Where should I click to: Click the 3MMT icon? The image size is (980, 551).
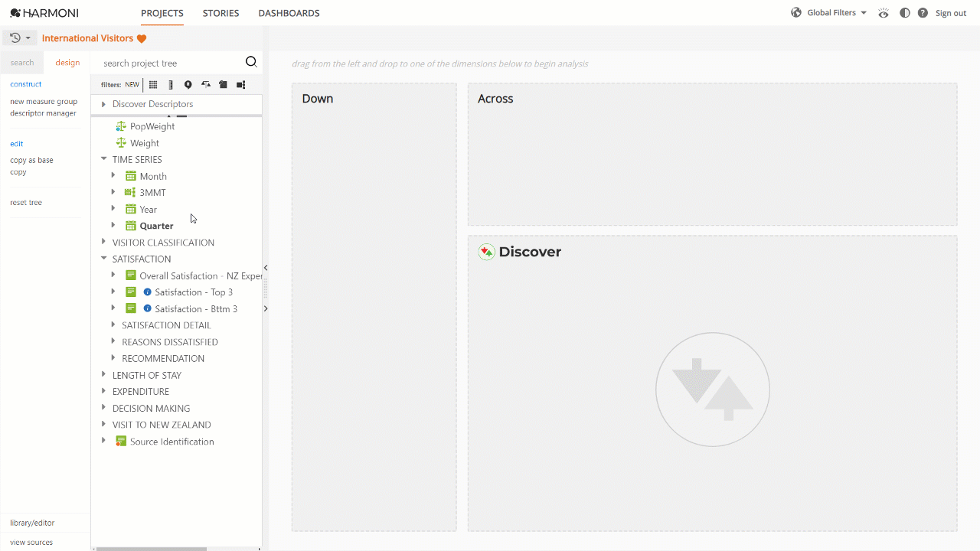click(x=130, y=193)
